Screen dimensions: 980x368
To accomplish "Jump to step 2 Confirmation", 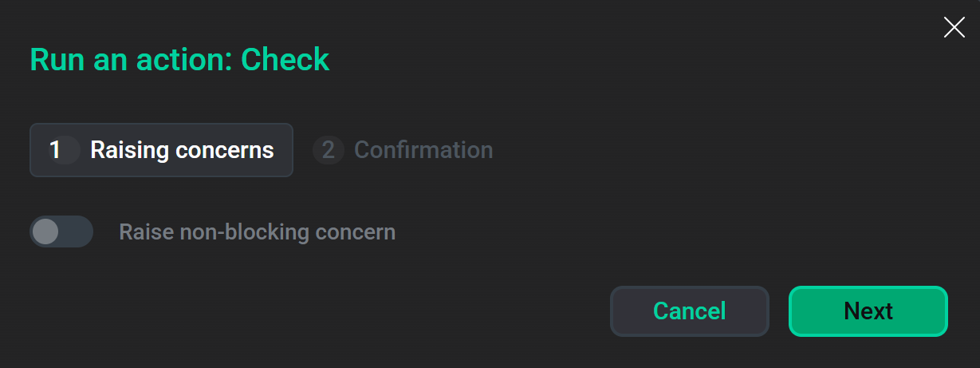I will pos(403,150).
